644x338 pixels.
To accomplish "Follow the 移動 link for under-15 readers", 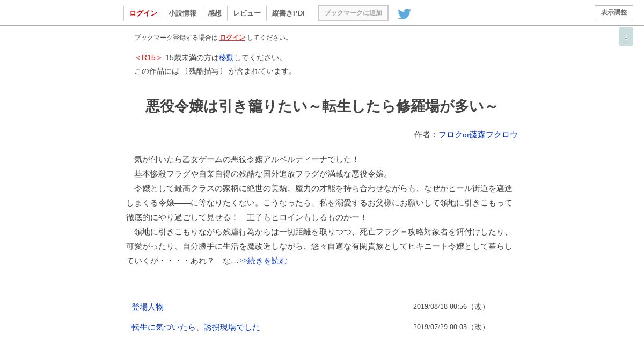I will pos(226,57).
